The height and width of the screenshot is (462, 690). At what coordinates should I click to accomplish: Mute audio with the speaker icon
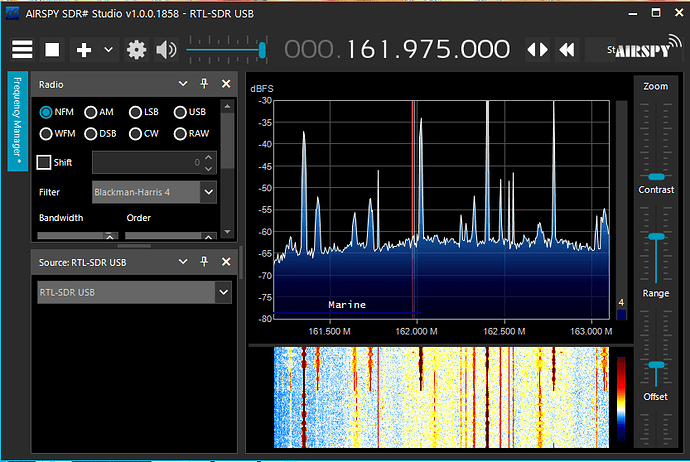pyautogui.click(x=166, y=49)
